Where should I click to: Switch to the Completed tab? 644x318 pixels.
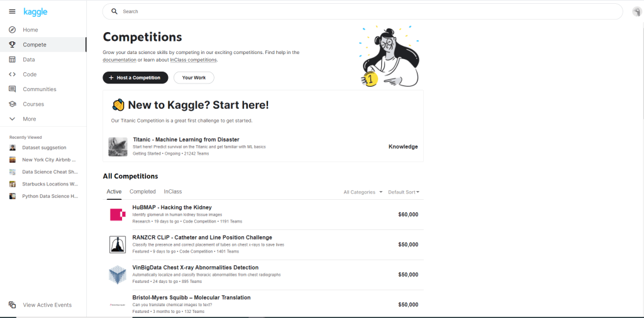(x=143, y=192)
